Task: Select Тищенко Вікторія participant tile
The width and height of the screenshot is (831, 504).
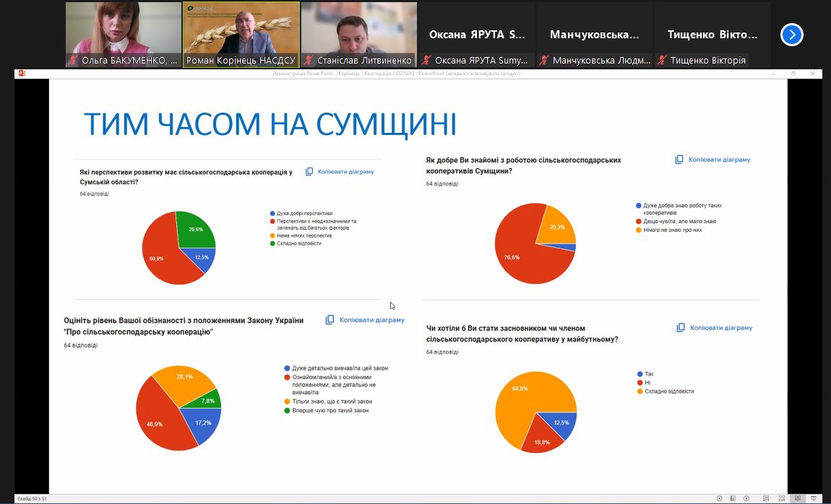Action: point(712,35)
